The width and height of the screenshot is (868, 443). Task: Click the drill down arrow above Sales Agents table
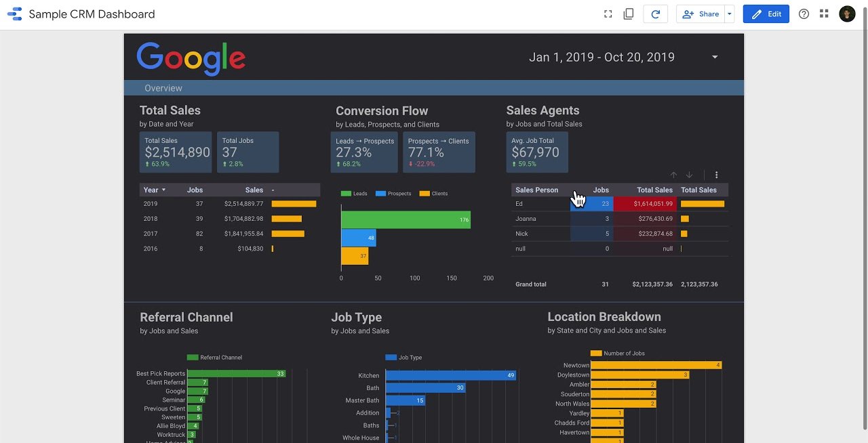click(x=689, y=175)
